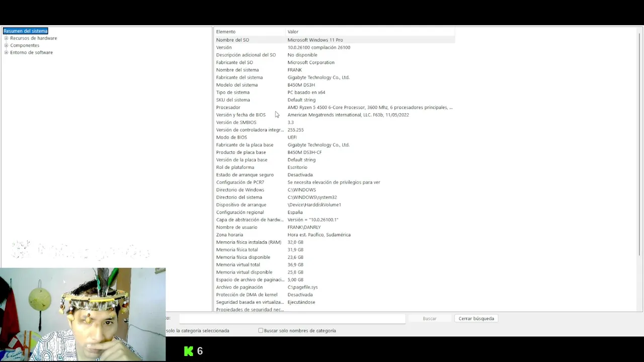
Task: Select value Microsoft Windows 11 Pro
Action: point(315,40)
